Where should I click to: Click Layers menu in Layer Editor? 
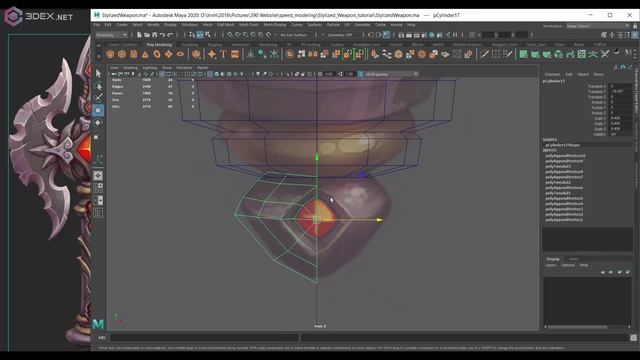click(551, 265)
